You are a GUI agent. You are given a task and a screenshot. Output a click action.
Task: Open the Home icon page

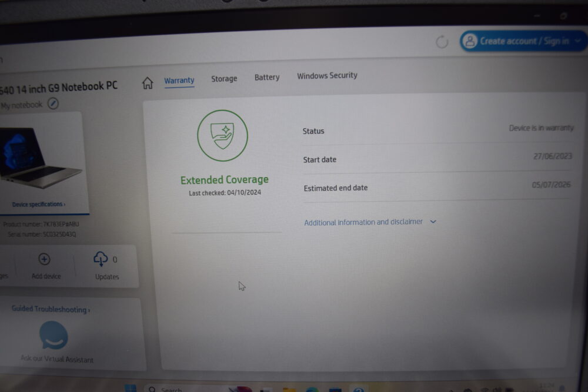(x=148, y=83)
